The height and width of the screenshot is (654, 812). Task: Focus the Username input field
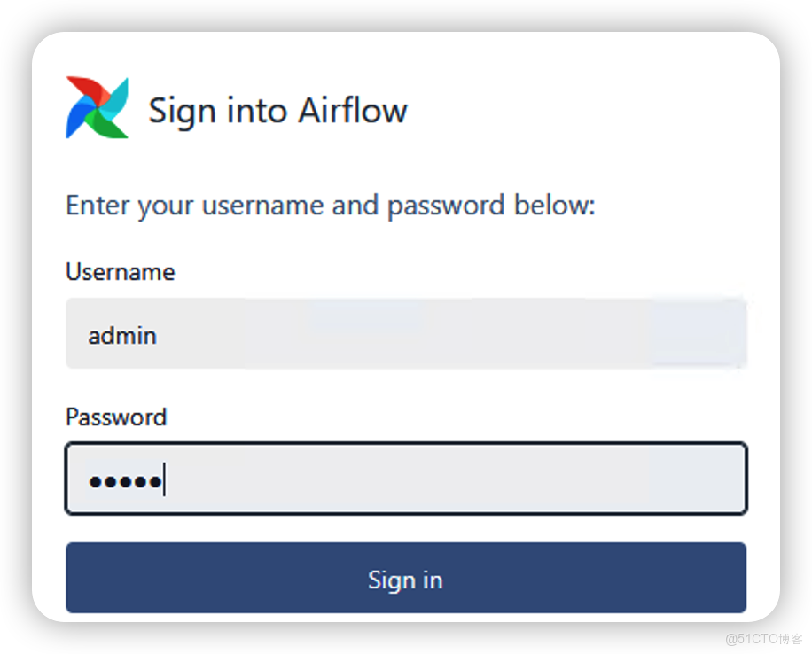pyautogui.click(x=405, y=334)
